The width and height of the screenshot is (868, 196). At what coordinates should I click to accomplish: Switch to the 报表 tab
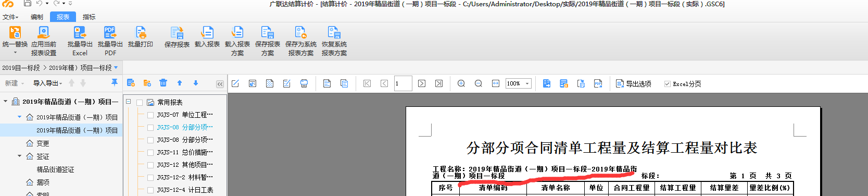tap(63, 17)
